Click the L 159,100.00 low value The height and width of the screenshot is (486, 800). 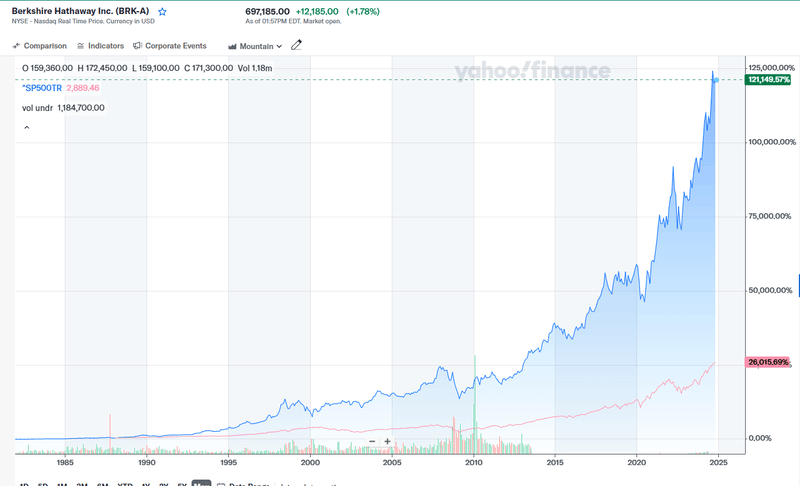tap(156, 68)
